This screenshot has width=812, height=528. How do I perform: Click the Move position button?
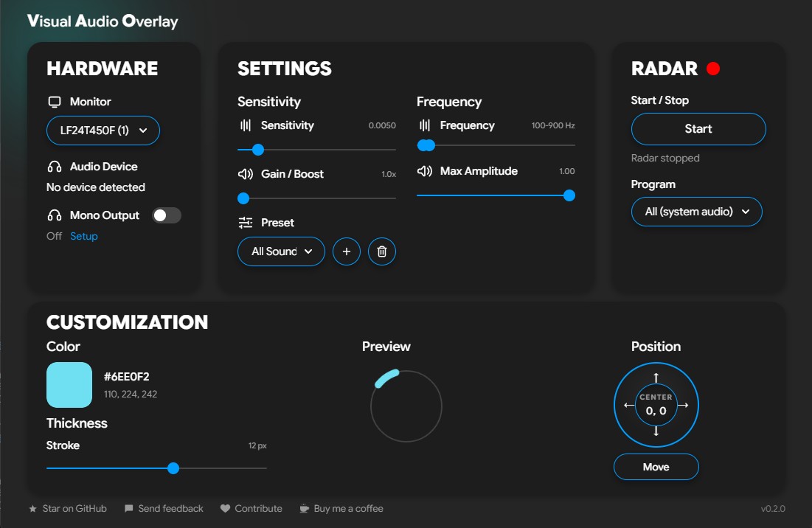click(x=656, y=467)
